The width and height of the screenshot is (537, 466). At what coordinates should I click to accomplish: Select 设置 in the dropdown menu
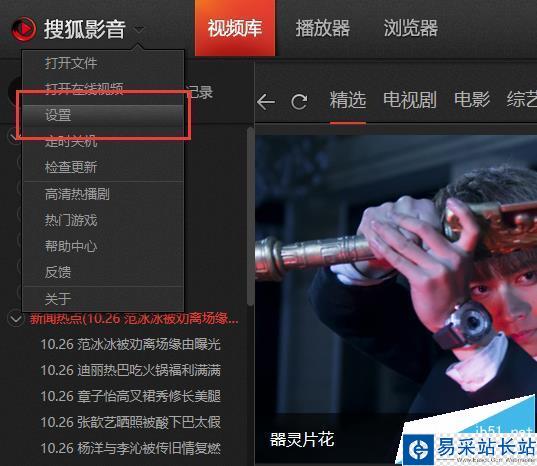pyautogui.click(x=103, y=115)
